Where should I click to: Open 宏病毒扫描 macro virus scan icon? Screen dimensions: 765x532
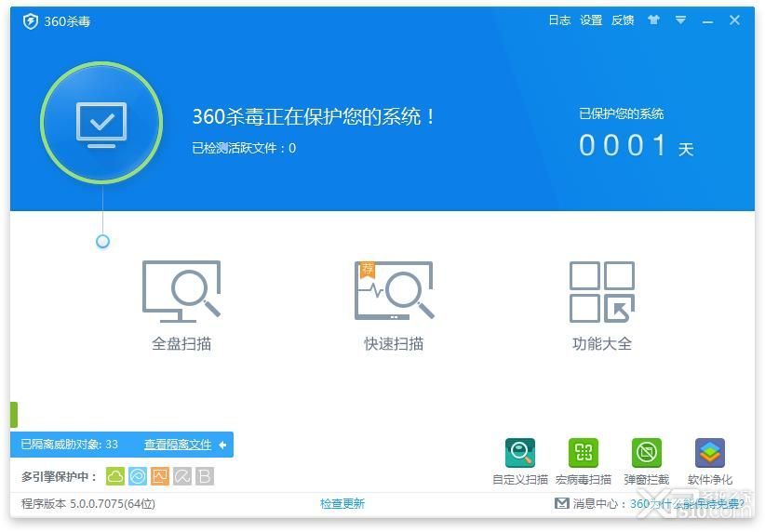click(x=584, y=453)
